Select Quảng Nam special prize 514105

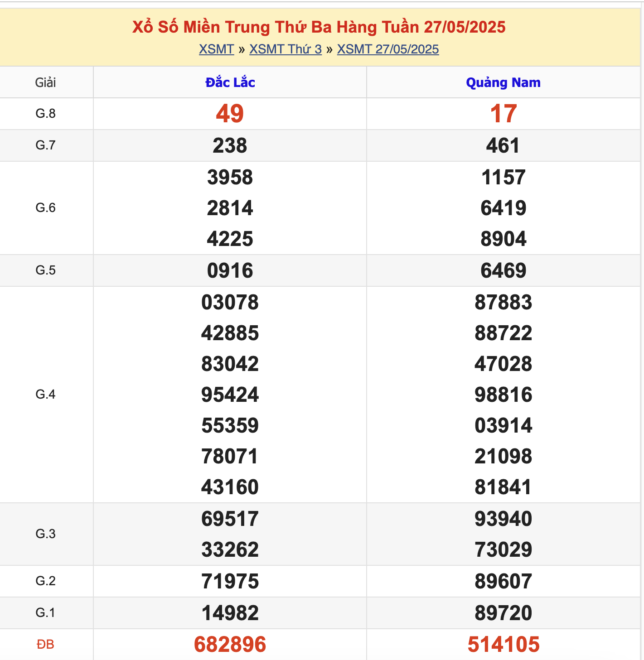[x=504, y=644]
